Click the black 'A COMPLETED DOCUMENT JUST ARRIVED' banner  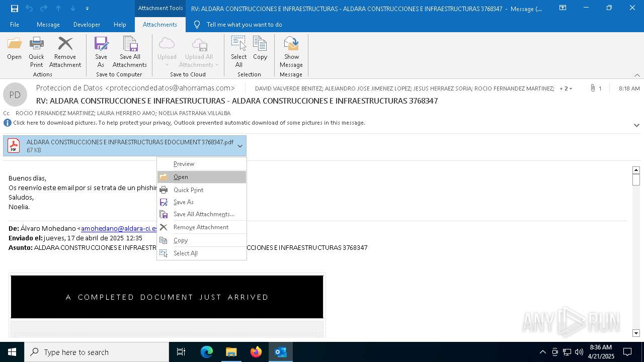coord(167,297)
